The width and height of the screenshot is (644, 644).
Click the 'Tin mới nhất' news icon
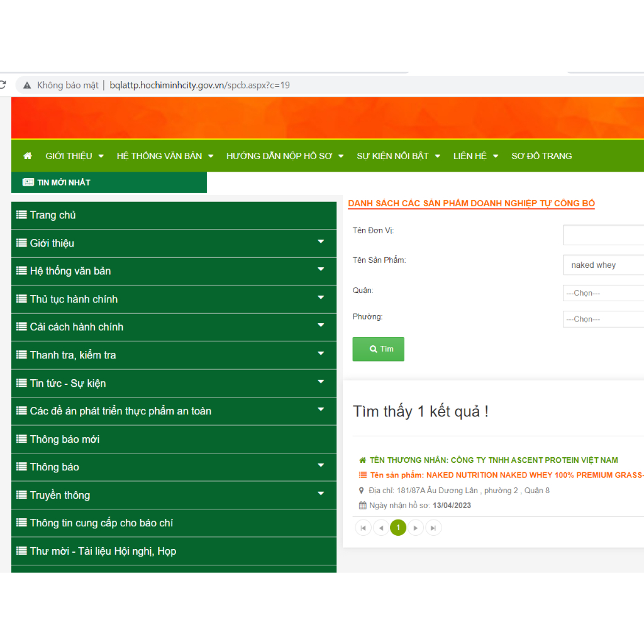click(28, 182)
